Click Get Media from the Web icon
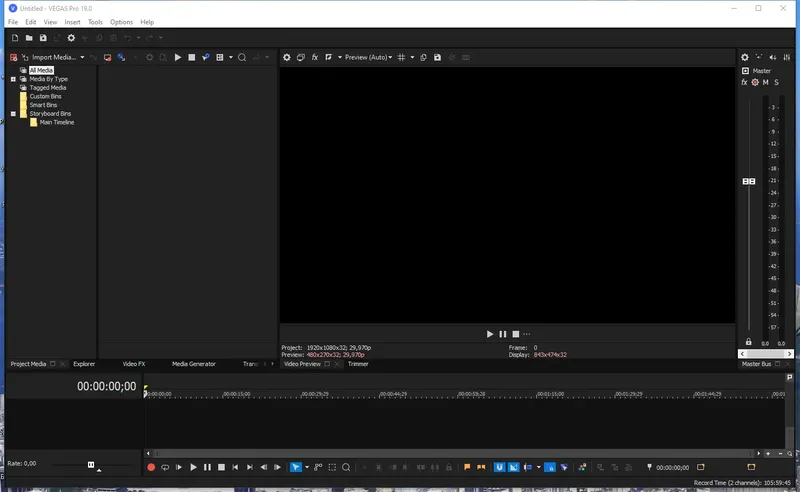Image resolution: width=800 pixels, height=492 pixels. (121, 57)
